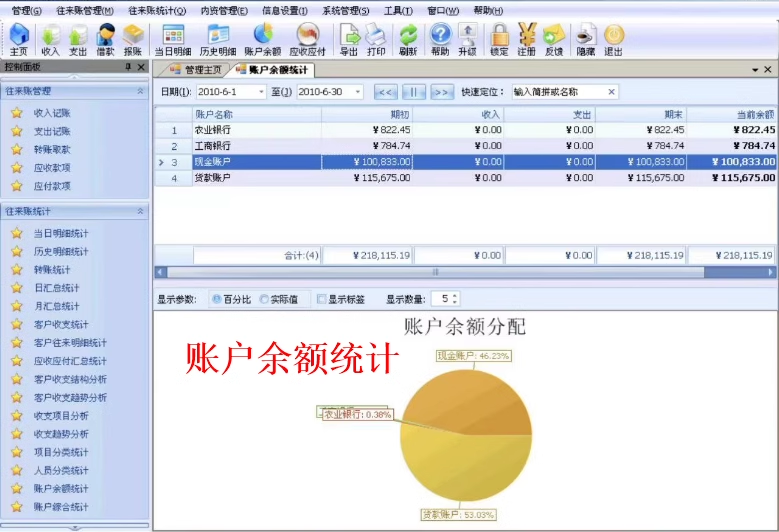Open the 主页 home toolbar icon
The height and width of the screenshot is (532, 779).
pyautogui.click(x=19, y=40)
